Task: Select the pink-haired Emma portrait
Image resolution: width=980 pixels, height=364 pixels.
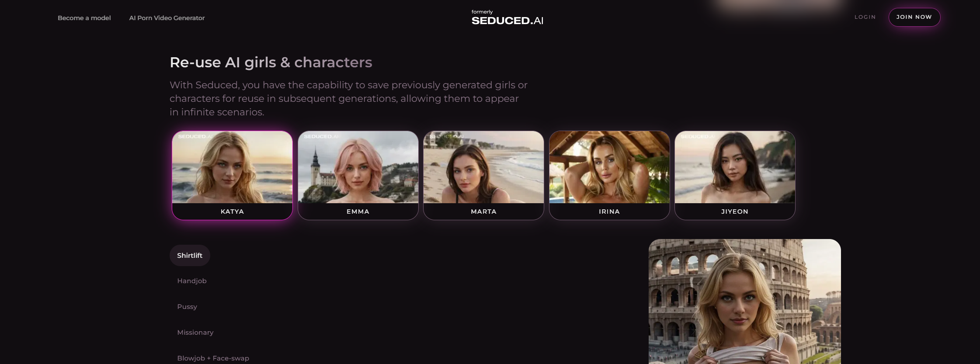Action: (x=358, y=167)
